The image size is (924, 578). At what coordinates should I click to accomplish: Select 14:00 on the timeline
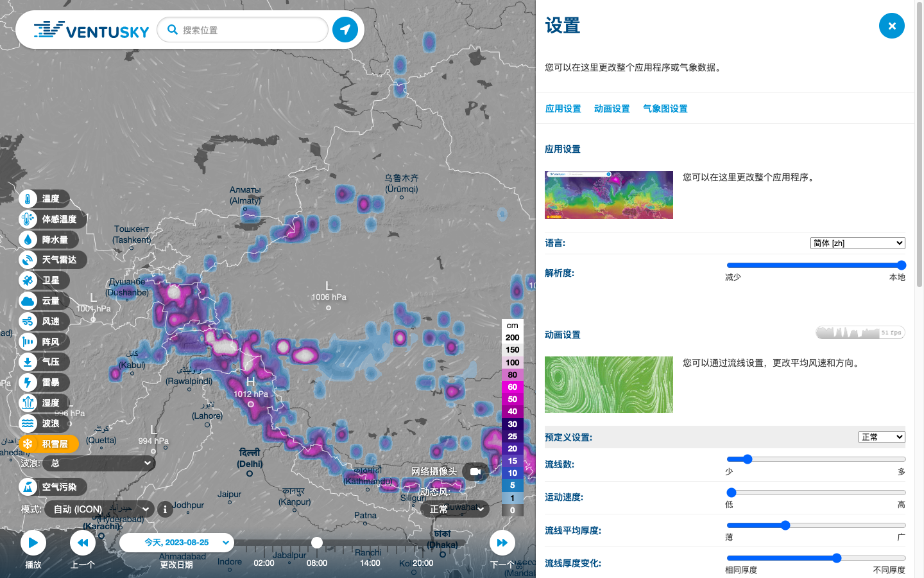[x=370, y=563]
